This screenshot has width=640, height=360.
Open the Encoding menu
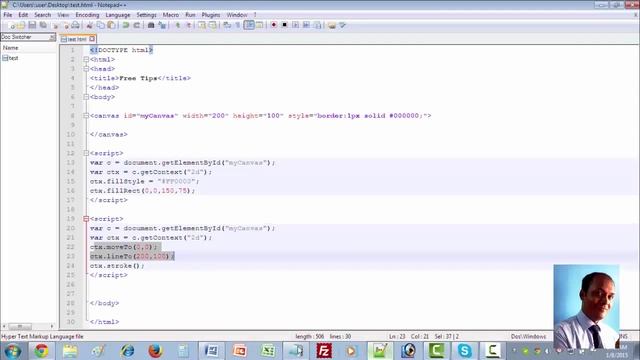(87, 15)
